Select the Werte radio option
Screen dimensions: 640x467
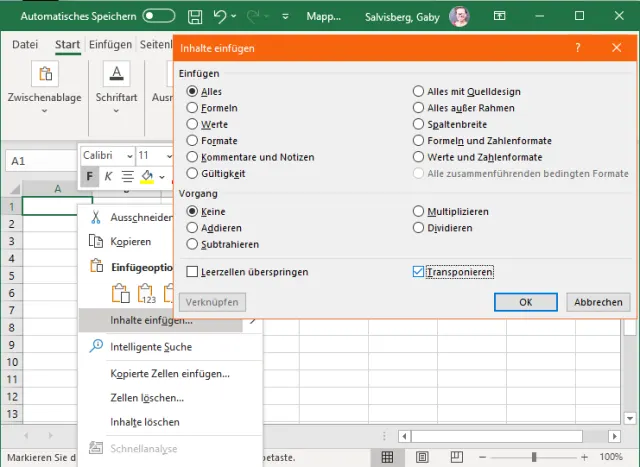tap(193, 124)
